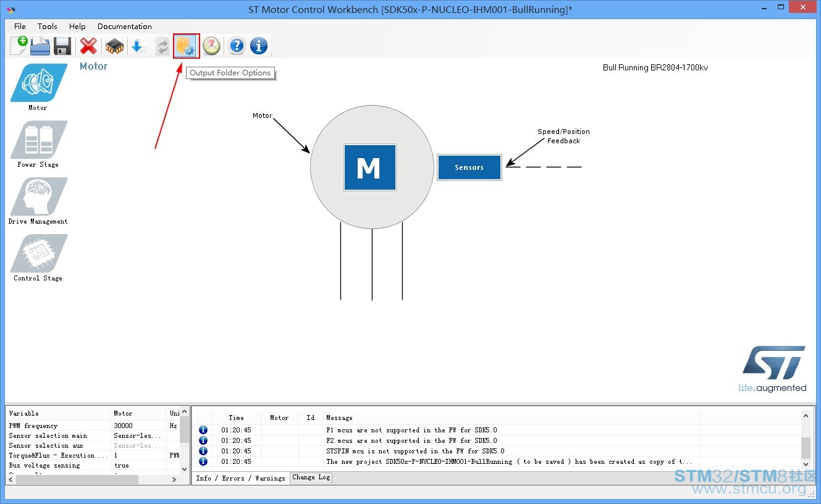Viewport: 821px width, 504px height.
Task: Select the Motor section in left sidebar
Action: (x=38, y=87)
